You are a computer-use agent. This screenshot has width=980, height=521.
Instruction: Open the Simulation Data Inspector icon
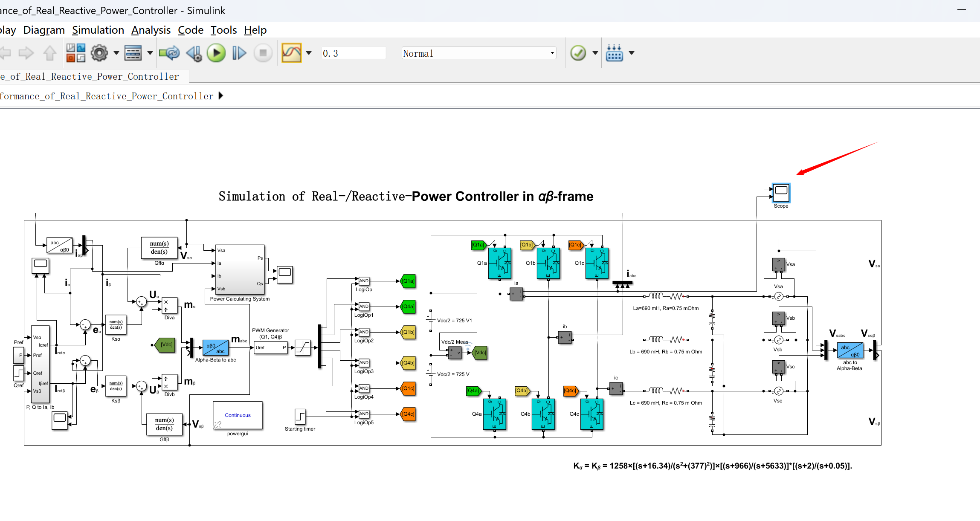click(x=291, y=53)
